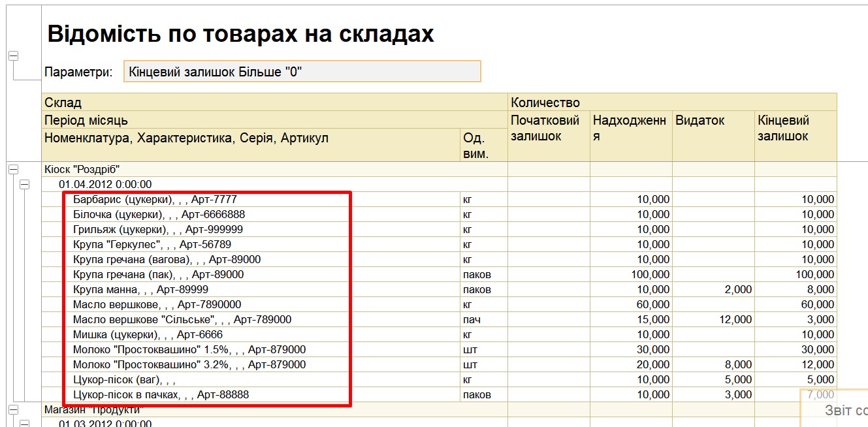The image size is (868, 427).
Task: Collapse the Кіоск "Роздріб" group
Action: (x=13, y=170)
